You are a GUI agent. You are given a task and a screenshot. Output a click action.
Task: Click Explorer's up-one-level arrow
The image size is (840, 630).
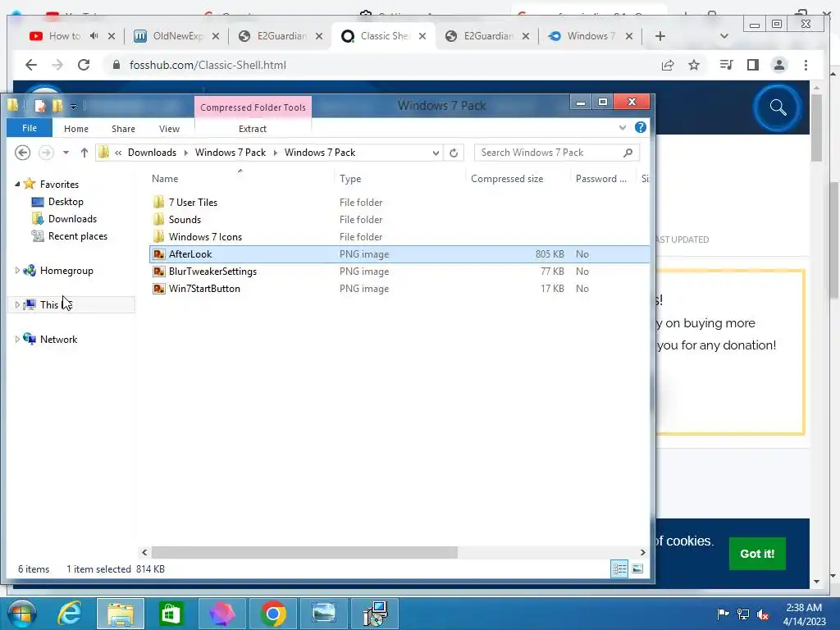point(84,153)
